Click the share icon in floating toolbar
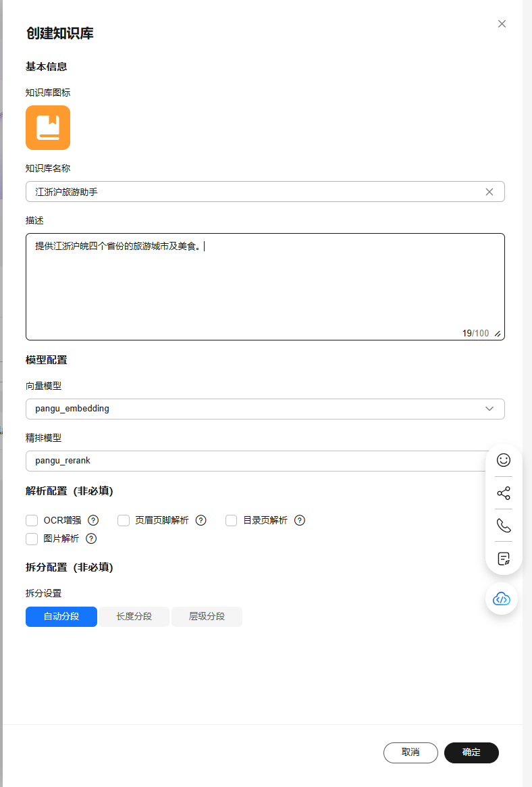The image size is (532, 787). point(504,493)
